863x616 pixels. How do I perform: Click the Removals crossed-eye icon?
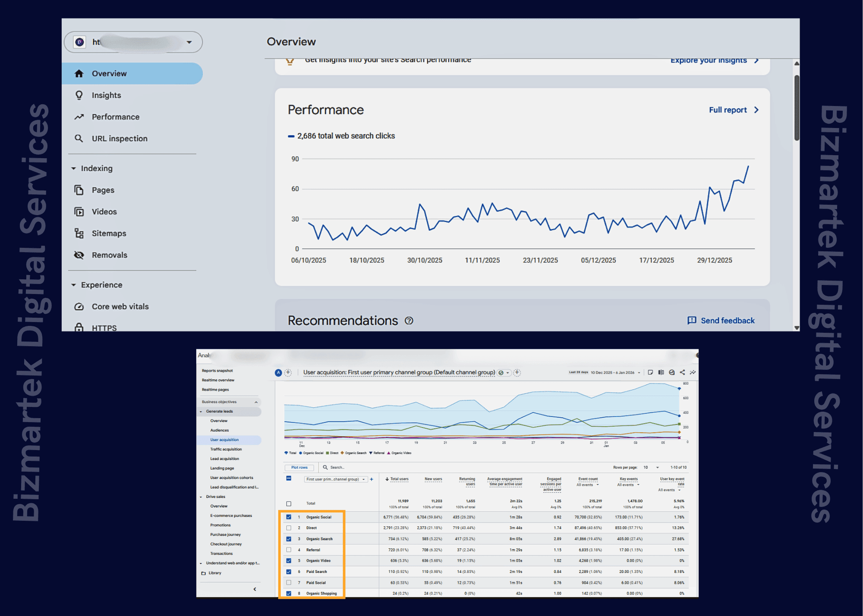click(79, 255)
